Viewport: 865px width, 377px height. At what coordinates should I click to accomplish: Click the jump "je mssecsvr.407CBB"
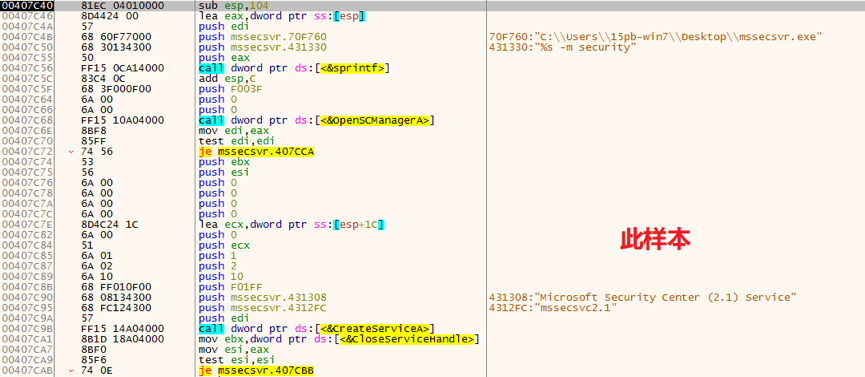[256, 370]
